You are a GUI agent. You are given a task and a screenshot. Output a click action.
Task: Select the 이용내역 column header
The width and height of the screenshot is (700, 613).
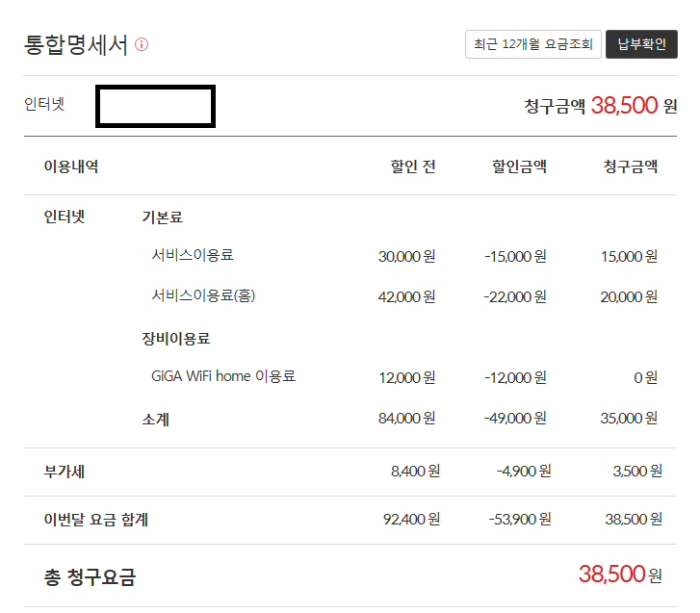pyautogui.click(x=71, y=166)
